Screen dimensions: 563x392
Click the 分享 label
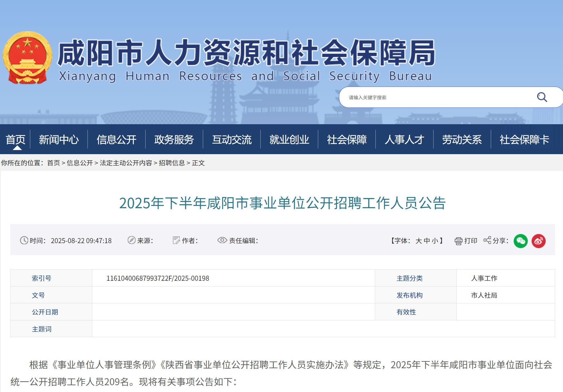[x=500, y=241]
